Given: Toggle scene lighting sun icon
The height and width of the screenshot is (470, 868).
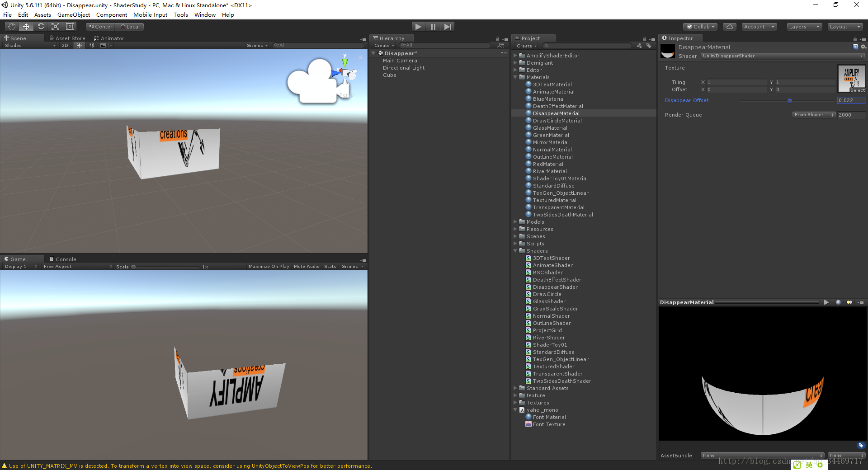Looking at the screenshot, I should coord(79,45).
